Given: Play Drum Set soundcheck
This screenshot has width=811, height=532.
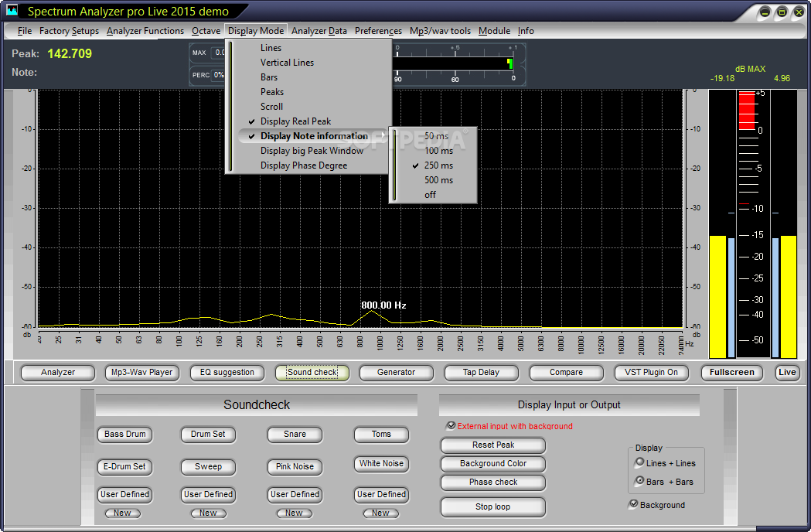Looking at the screenshot, I should tap(208, 435).
